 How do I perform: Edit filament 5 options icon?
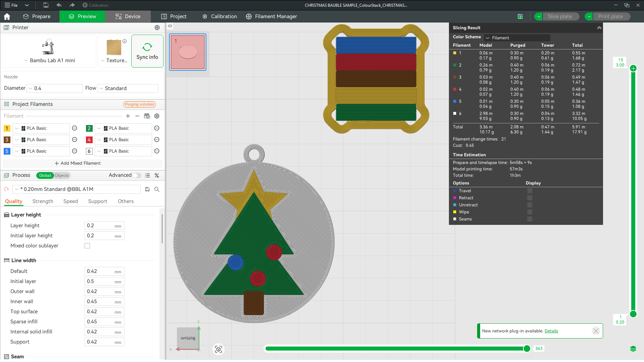(x=75, y=151)
